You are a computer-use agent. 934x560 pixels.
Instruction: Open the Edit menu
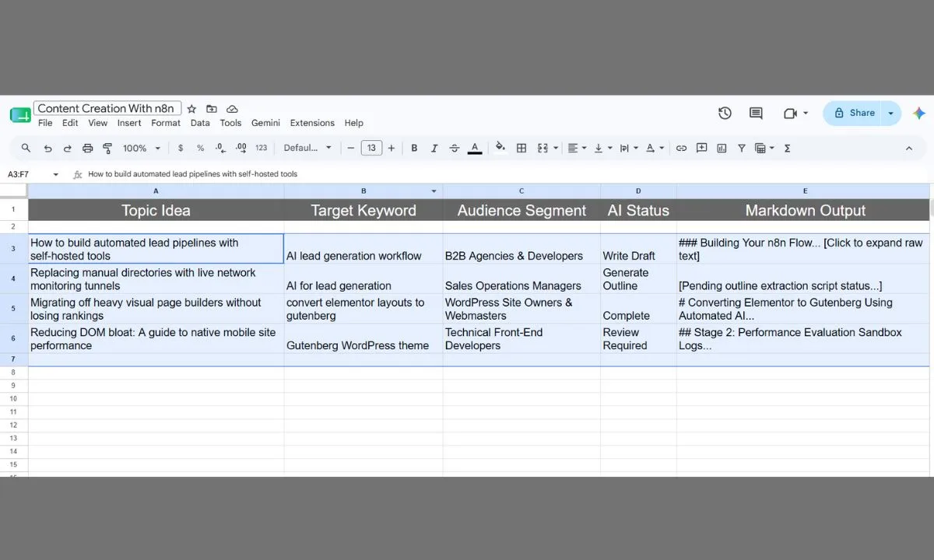point(70,123)
